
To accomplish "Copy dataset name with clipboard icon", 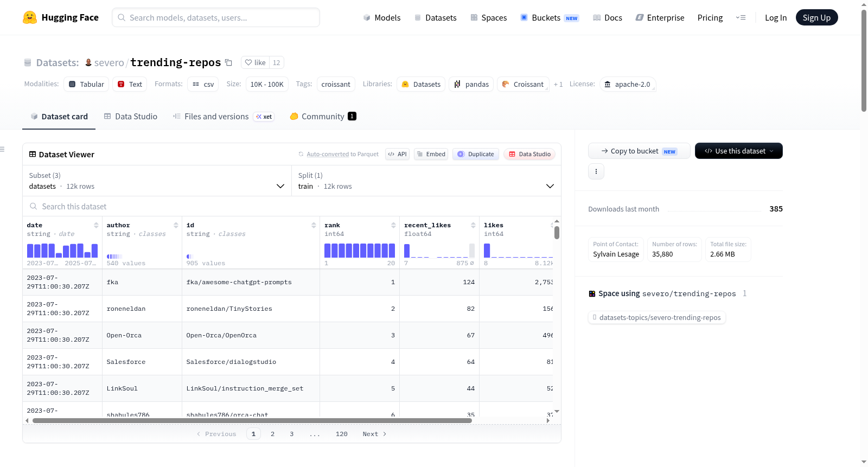I will 228,62.
